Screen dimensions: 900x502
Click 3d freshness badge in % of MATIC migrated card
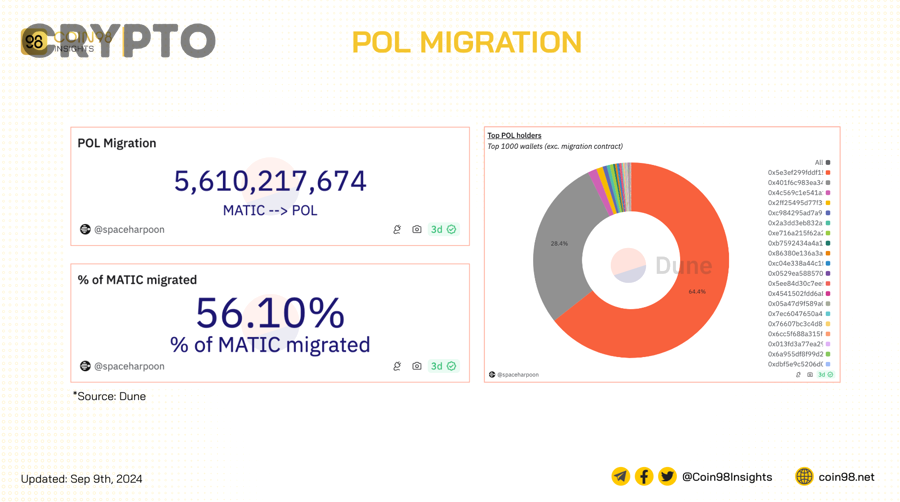(x=443, y=366)
